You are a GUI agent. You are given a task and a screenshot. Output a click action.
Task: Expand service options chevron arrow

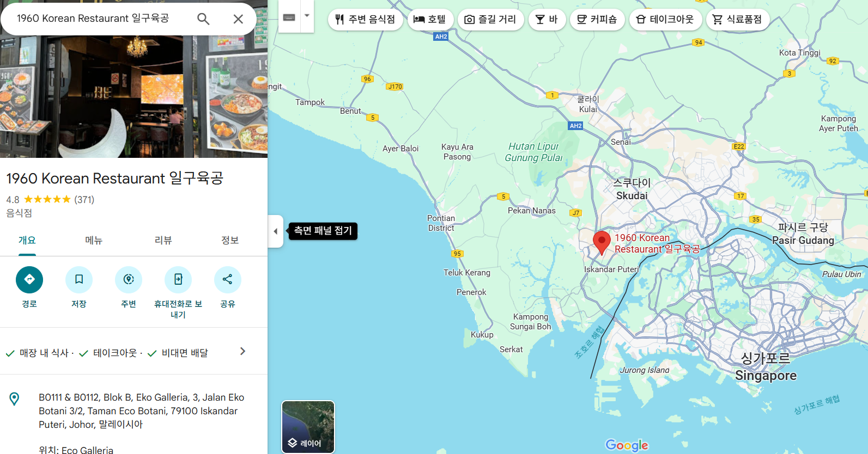tap(243, 352)
